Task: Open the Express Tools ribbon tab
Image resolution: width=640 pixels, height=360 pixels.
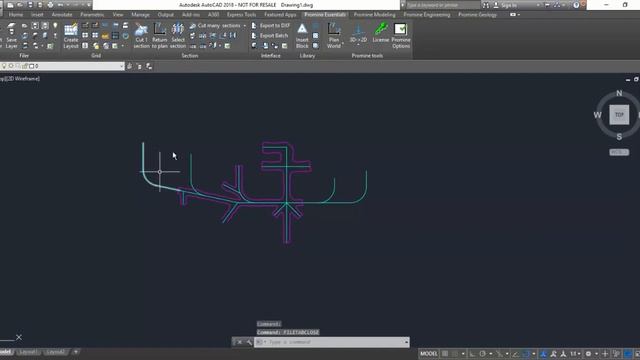Action: coord(241,15)
